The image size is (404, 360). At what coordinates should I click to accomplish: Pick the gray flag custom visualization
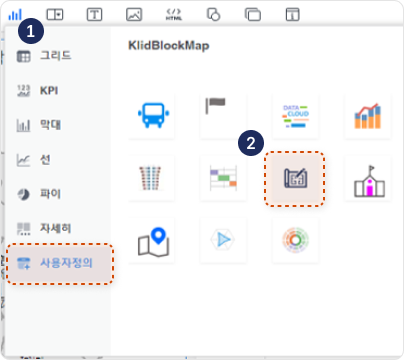click(x=223, y=115)
